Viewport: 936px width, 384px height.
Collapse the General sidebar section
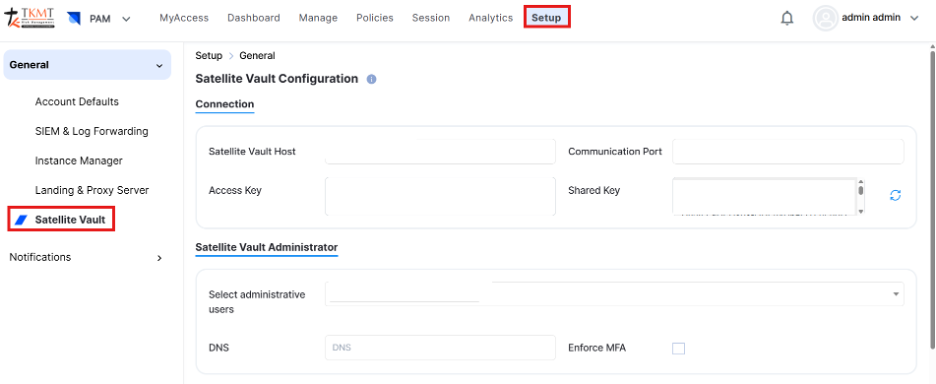click(159, 65)
